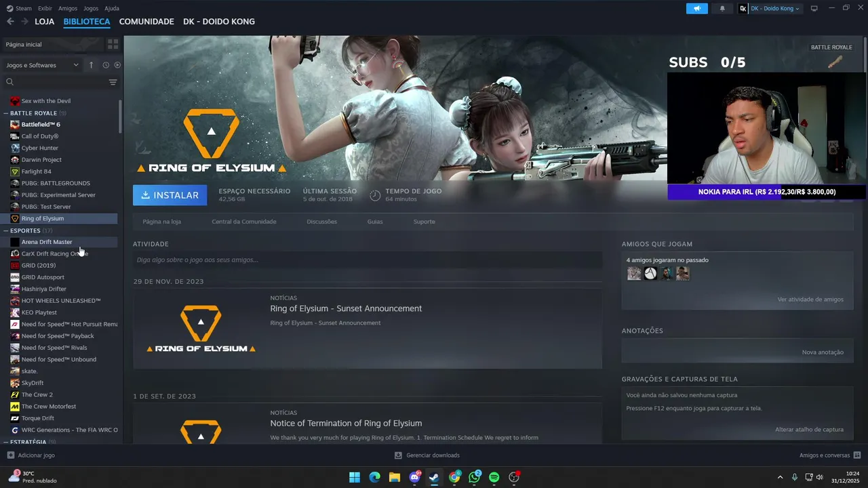
Task: Open the DK - DOIDO KONG profile tab
Action: click(x=219, y=22)
